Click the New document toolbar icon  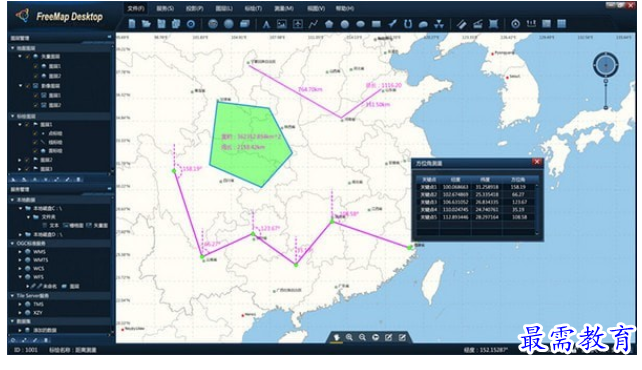tap(132, 24)
